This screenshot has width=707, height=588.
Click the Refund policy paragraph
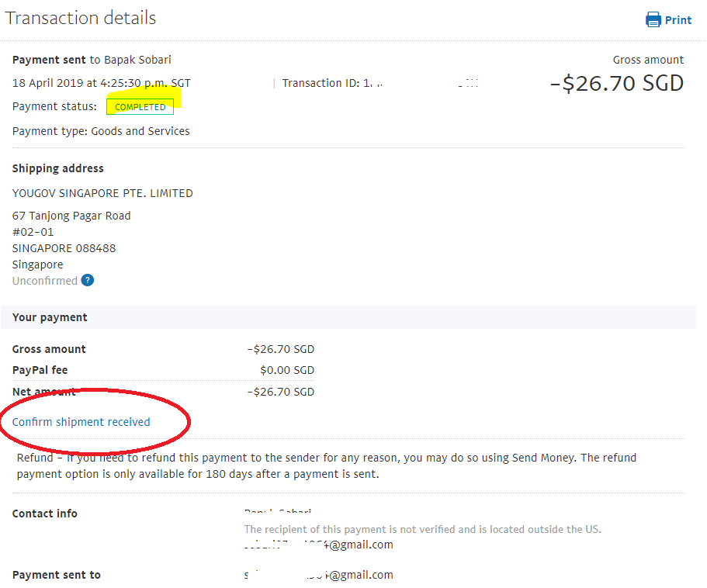(x=327, y=466)
